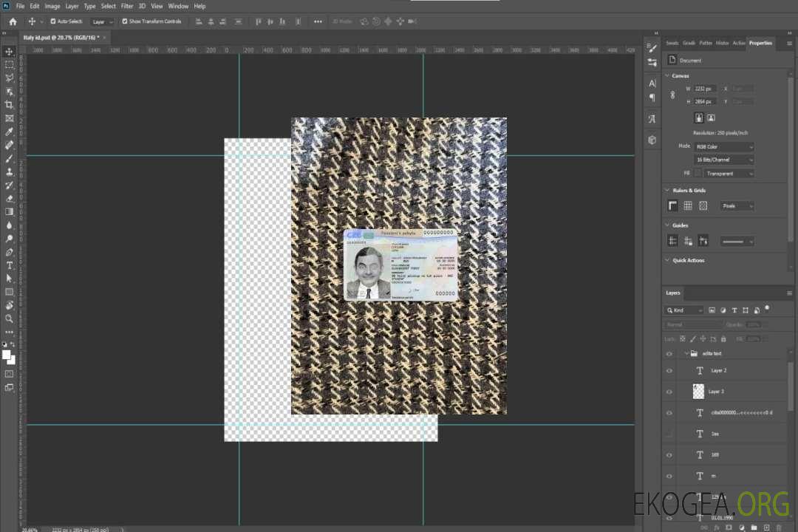Click the canvas width W field

point(705,89)
